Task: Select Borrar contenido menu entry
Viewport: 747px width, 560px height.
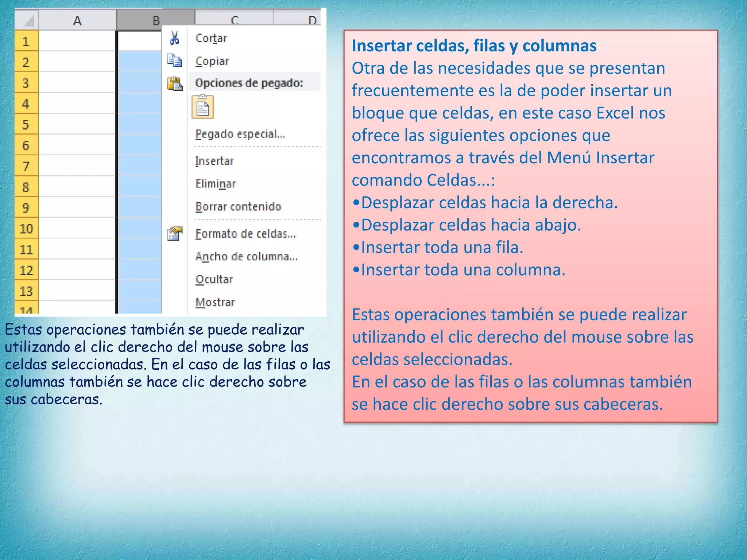Action: (x=238, y=207)
